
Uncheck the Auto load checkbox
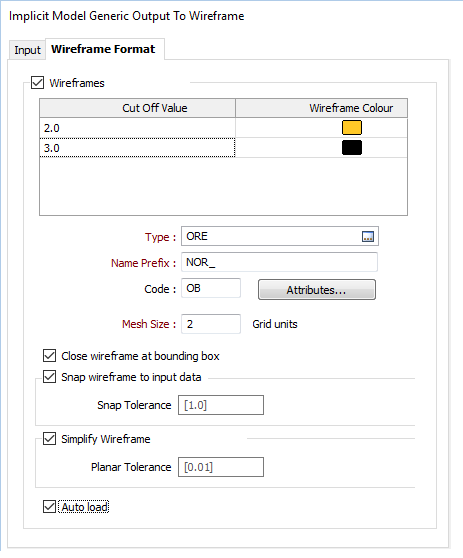(49, 506)
